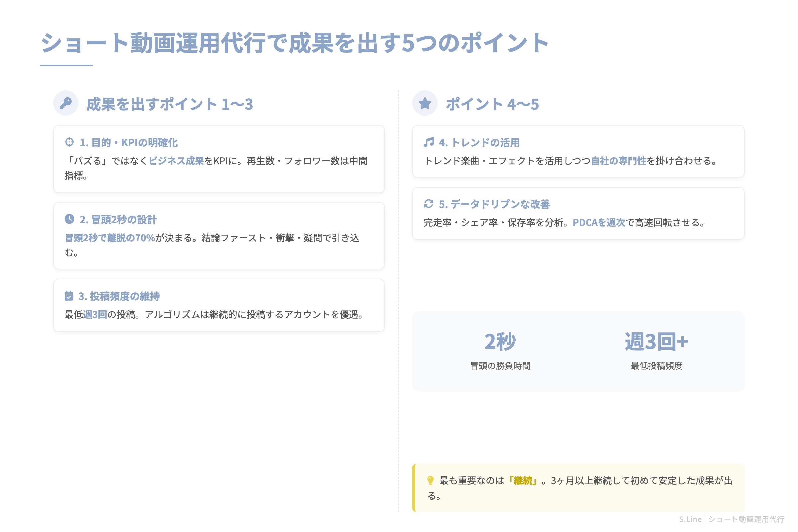Select the 冒頭2秒の設計 heading
The image size is (798, 532).
(x=118, y=220)
